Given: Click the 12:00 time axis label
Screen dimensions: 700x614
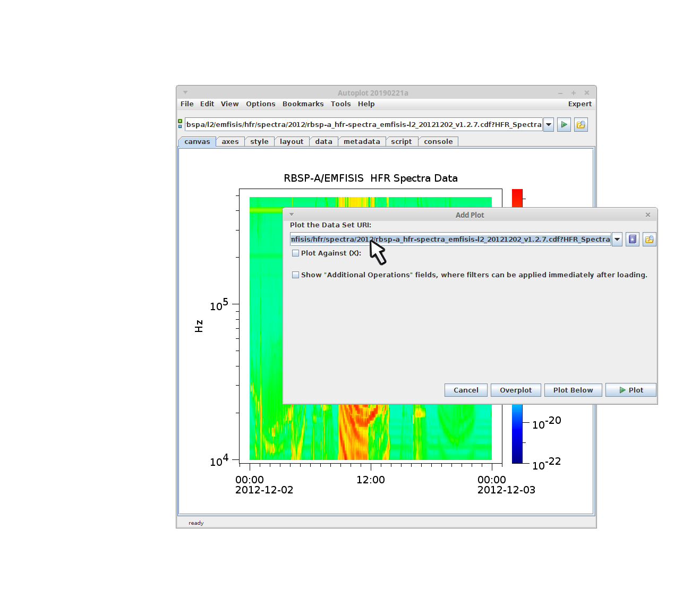Looking at the screenshot, I should pos(371,480).
